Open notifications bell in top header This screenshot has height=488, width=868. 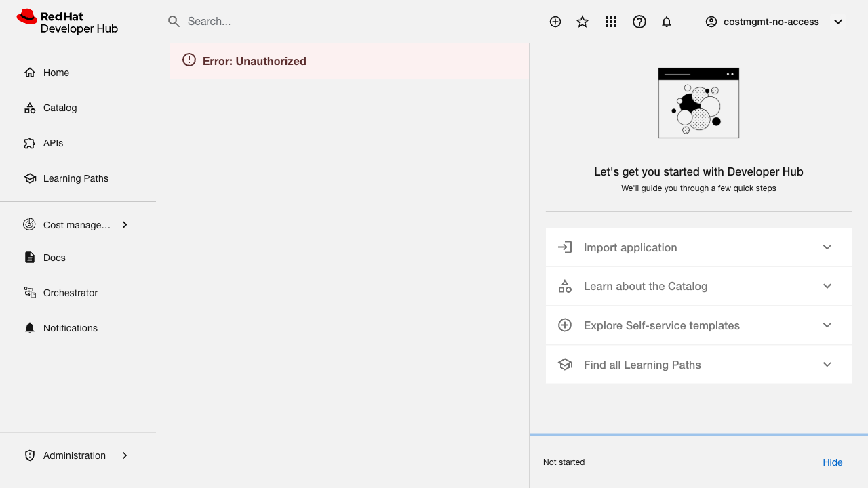pyautogui.click(x=667, y=22)
